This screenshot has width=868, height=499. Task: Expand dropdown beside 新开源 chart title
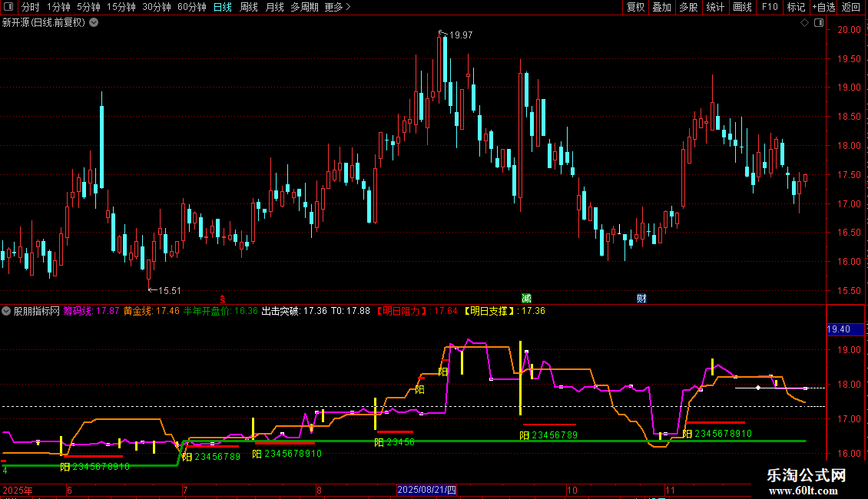pyautogui.click(x=94, y=23)
